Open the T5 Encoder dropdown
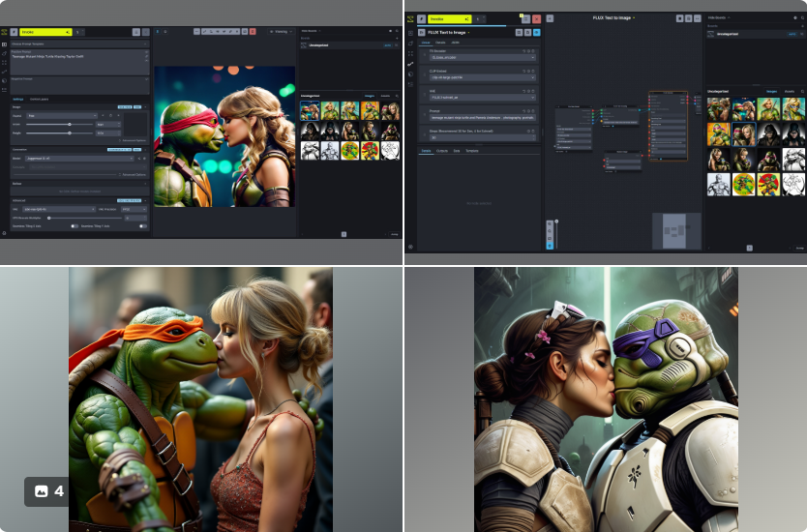 point(482,58)
